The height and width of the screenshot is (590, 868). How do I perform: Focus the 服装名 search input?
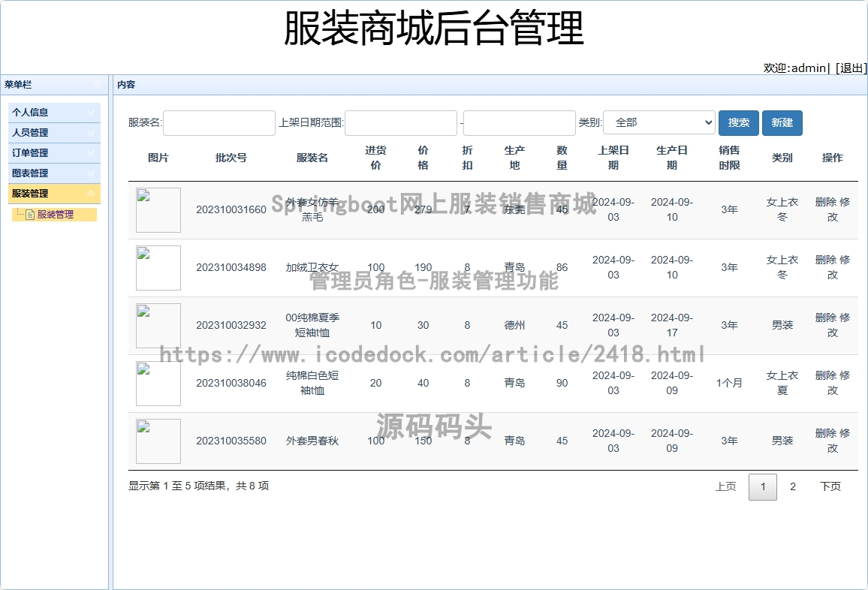click(219, 123)
